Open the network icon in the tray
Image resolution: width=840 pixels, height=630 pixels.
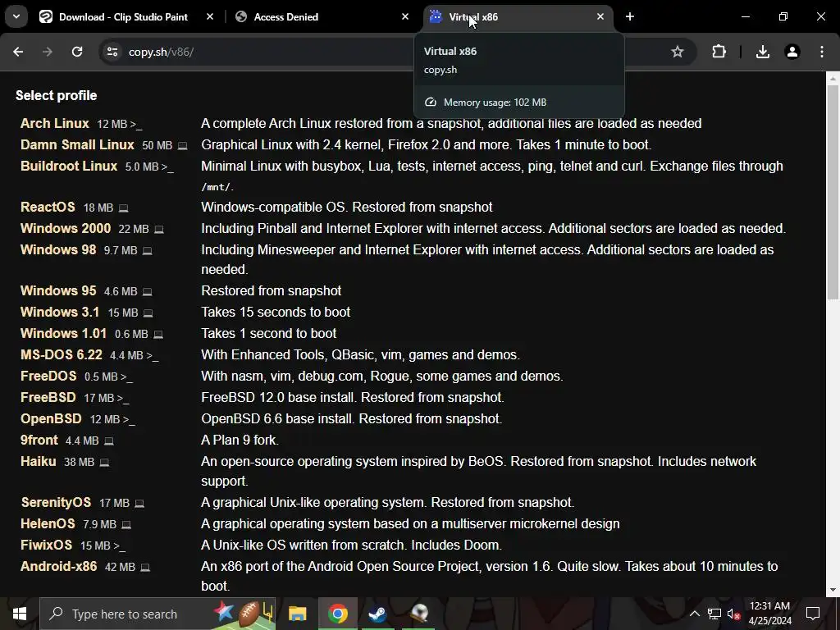click(x=714, y=614)
